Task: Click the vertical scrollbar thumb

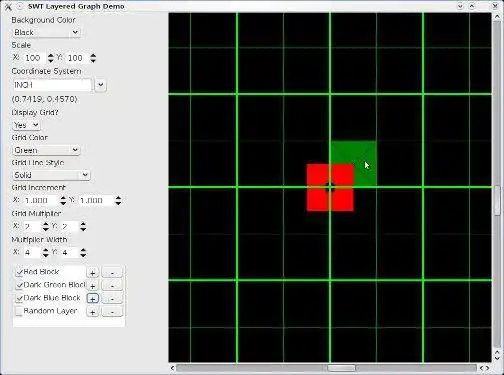Action: (497, 200)
